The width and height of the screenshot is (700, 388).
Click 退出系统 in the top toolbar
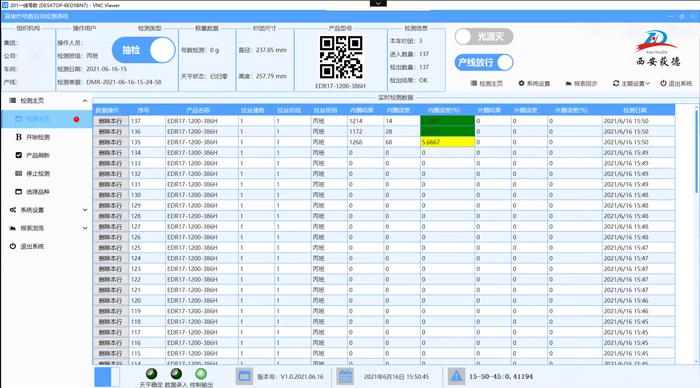point(676,83)
